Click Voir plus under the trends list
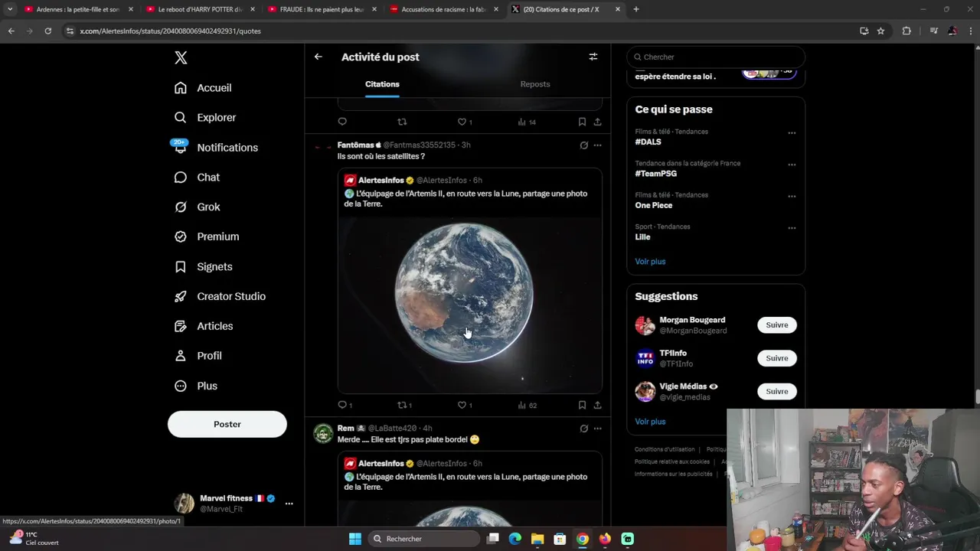The height and width of the screenshot is (551, 980). tap(650, 262)
